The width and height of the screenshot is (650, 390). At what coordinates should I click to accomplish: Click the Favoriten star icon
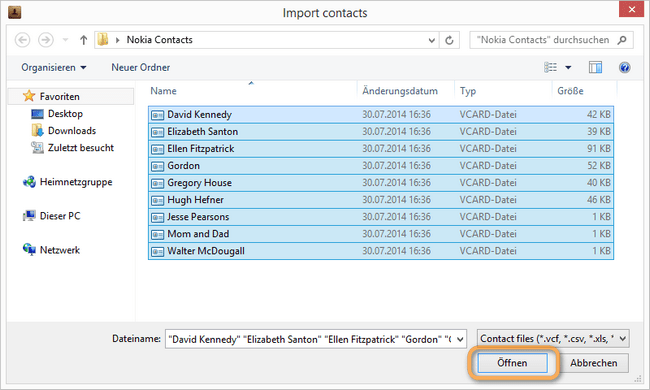(x=29, y=96)
